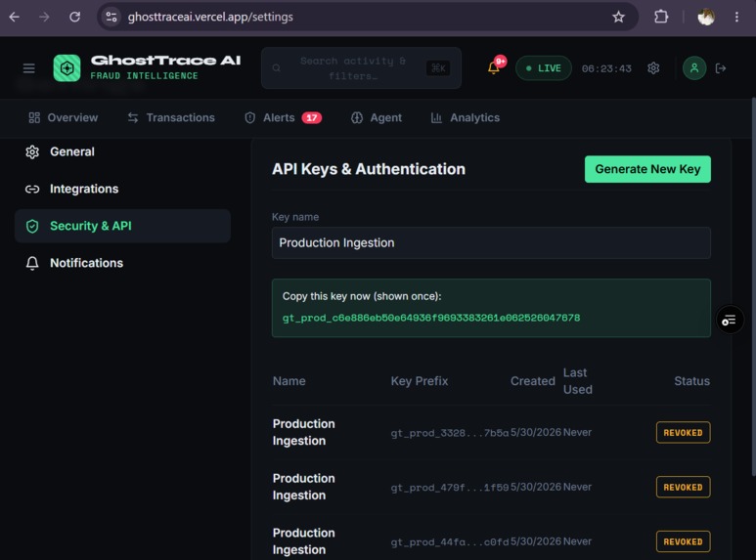Image resolution: width=756 pixels, height=560 pixels.
Task: Click Analytics bar chart icon
Action: [x=436, y=117]
